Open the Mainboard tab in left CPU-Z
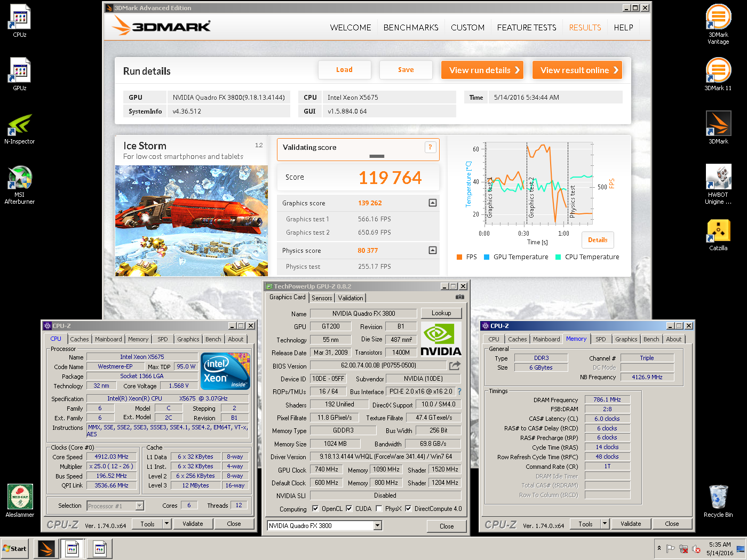 (x=108, y=339)
